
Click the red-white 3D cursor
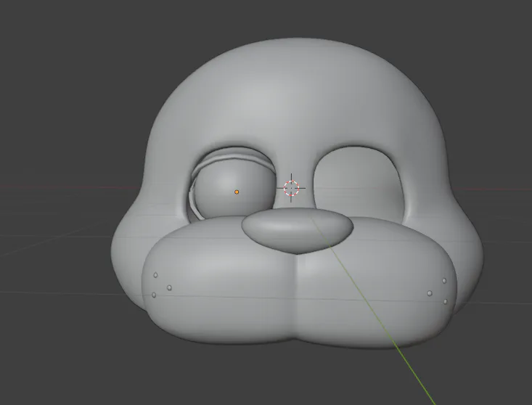pos(291,188)
